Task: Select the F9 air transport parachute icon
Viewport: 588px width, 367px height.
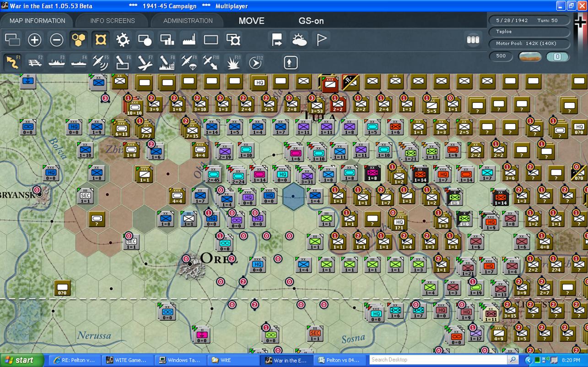Action: coord(189,62)
